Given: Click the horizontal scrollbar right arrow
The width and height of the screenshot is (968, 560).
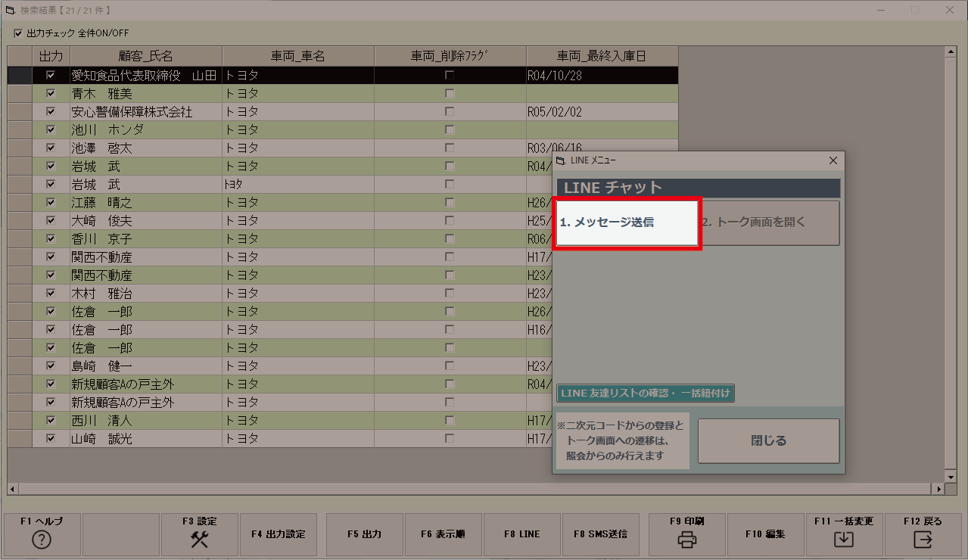Looking at the screenshot, I should pos(939,490).
